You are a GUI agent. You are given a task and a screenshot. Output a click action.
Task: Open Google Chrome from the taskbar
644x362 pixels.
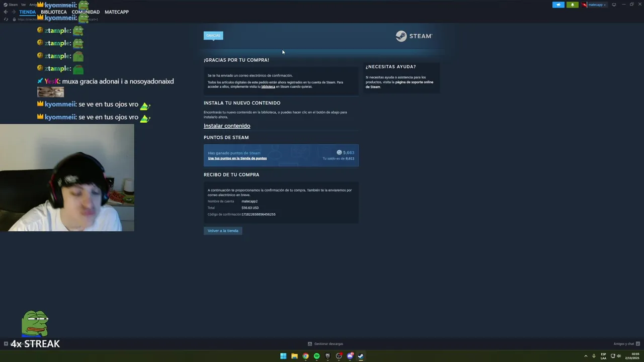click(305, 356)
